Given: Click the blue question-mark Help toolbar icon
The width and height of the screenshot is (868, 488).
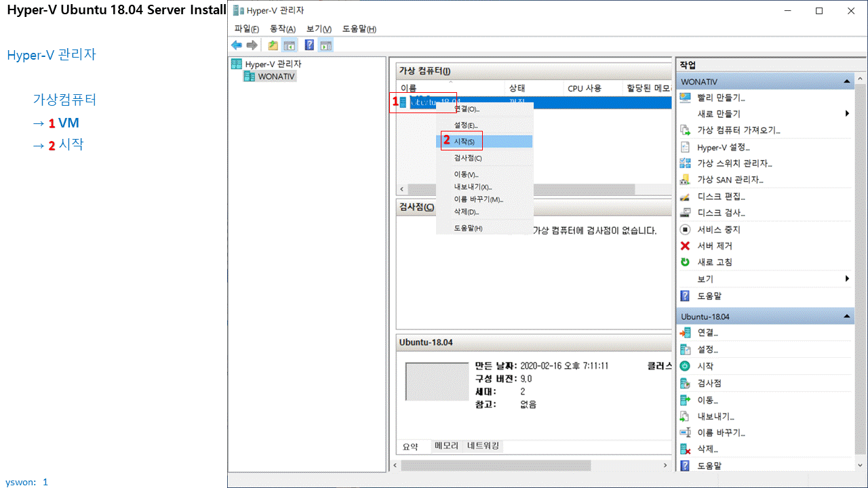Looking at the screenshot, I should click(309, 45).
